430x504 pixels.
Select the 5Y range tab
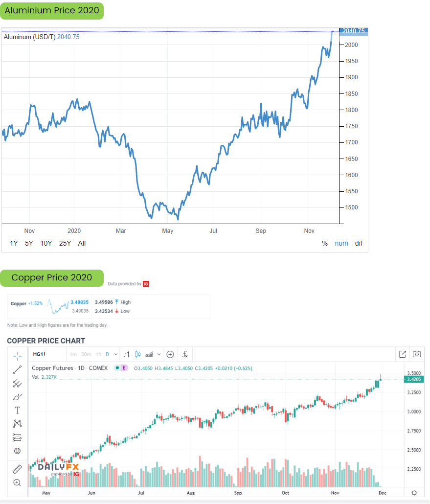point(29,243)
